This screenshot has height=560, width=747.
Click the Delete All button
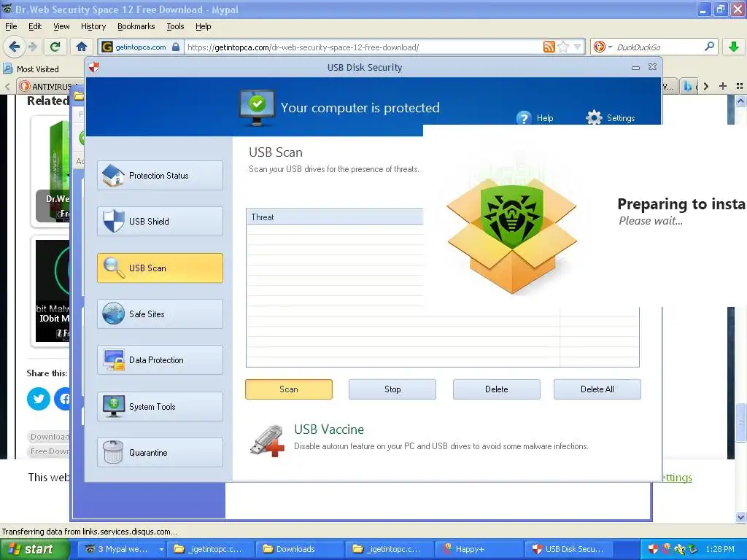pyautogui.click(x=597, y=389)
